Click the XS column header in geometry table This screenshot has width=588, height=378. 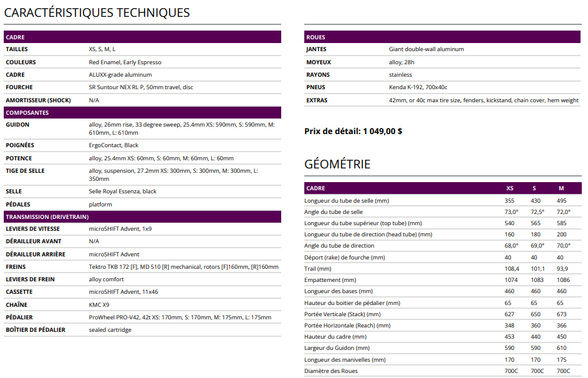point(509,188)
